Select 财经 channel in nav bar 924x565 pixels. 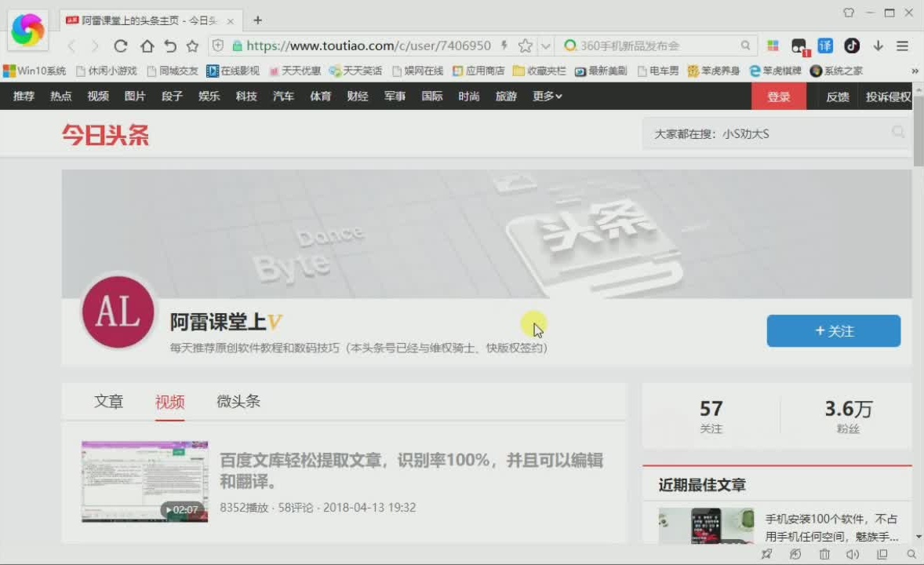coord(358,97)
